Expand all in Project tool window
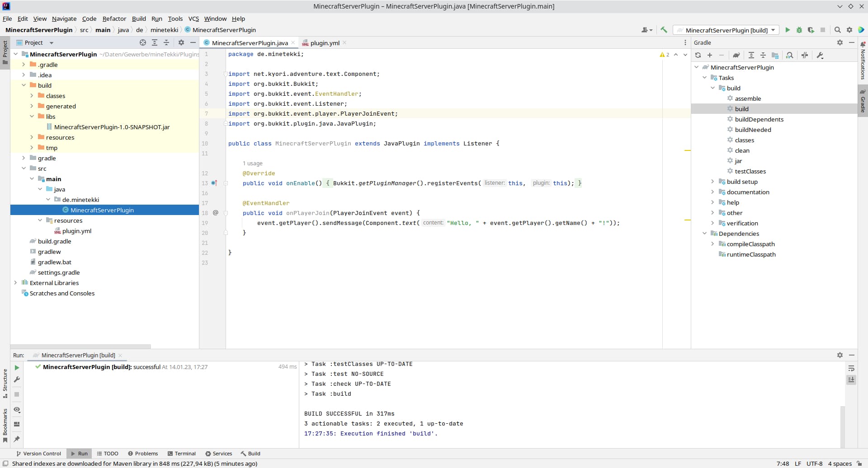The height and width of the screenshot is (468, 868). tap(155, 42)
